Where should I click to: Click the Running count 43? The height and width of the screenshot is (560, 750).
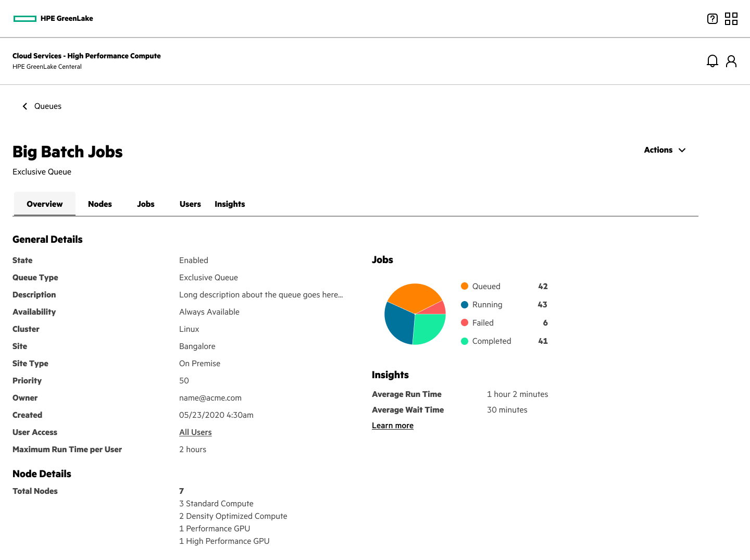coord(542,305)
